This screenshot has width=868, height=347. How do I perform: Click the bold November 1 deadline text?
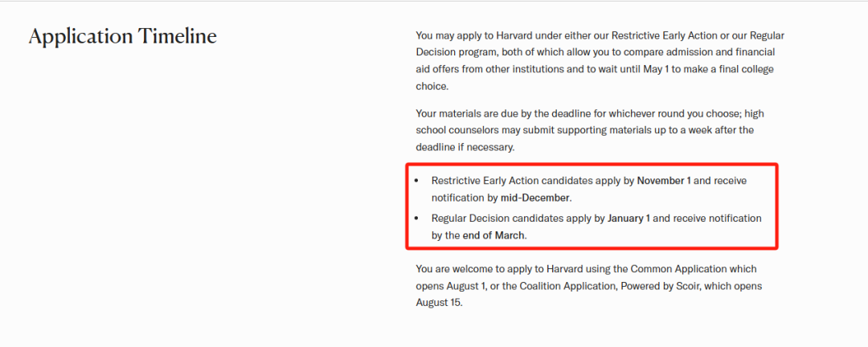[x=664, y=181]
